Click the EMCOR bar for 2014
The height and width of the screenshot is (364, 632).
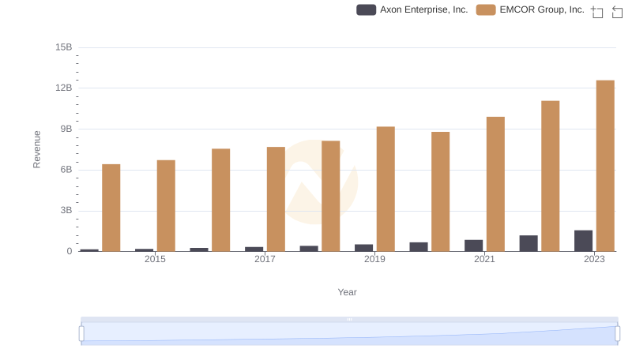(x=111, y=208)
